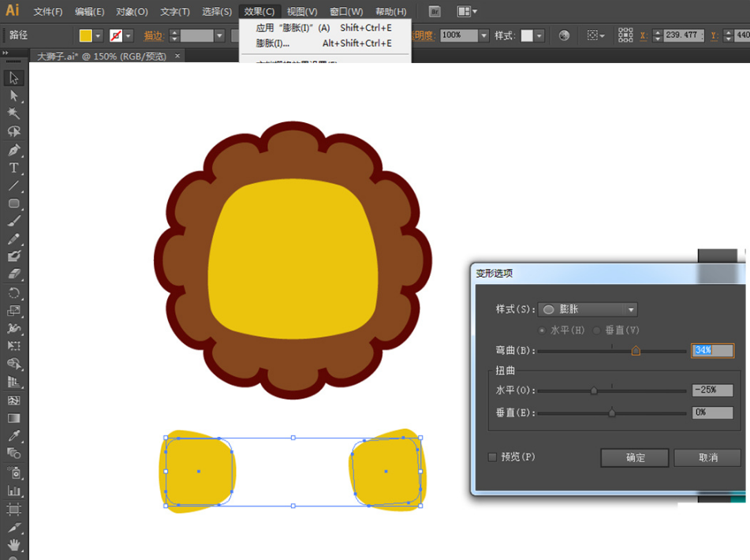The width and height of the screenshot is (750, 560).
Task: Select the Magic Wand tool
Action: 13,114
